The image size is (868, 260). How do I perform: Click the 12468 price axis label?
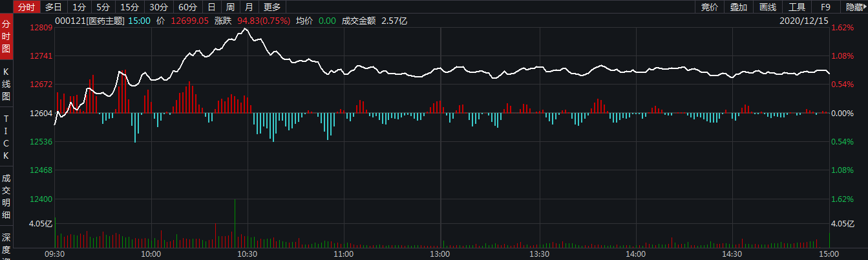click(41, 170)
